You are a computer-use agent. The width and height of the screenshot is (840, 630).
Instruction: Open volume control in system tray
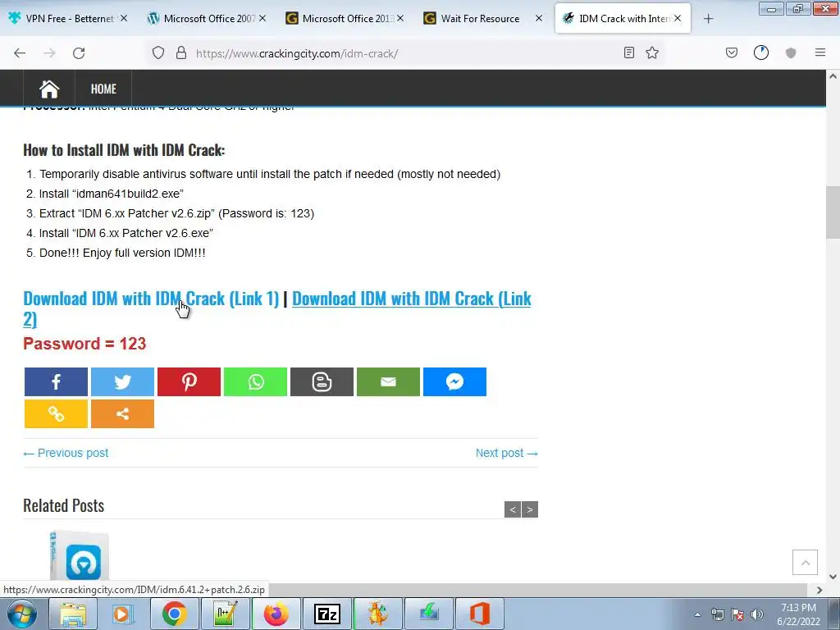click(x=757, y=614)
